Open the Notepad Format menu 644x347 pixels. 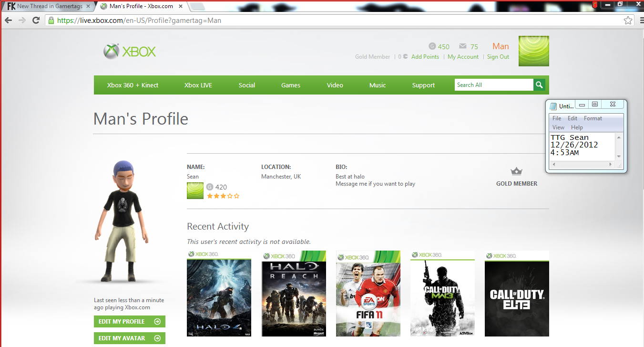pyautogui.click(x=593, y=118)
